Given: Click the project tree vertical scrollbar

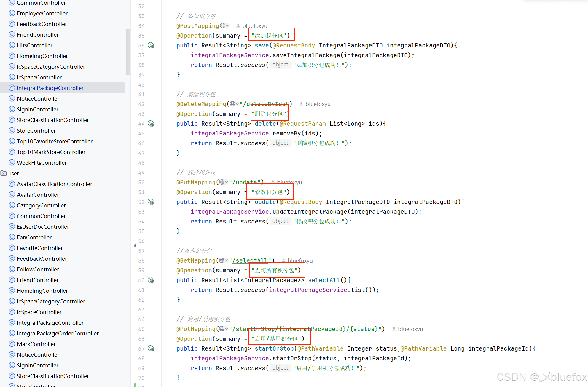Looking at the screenshot, I should tap(128, 52).
